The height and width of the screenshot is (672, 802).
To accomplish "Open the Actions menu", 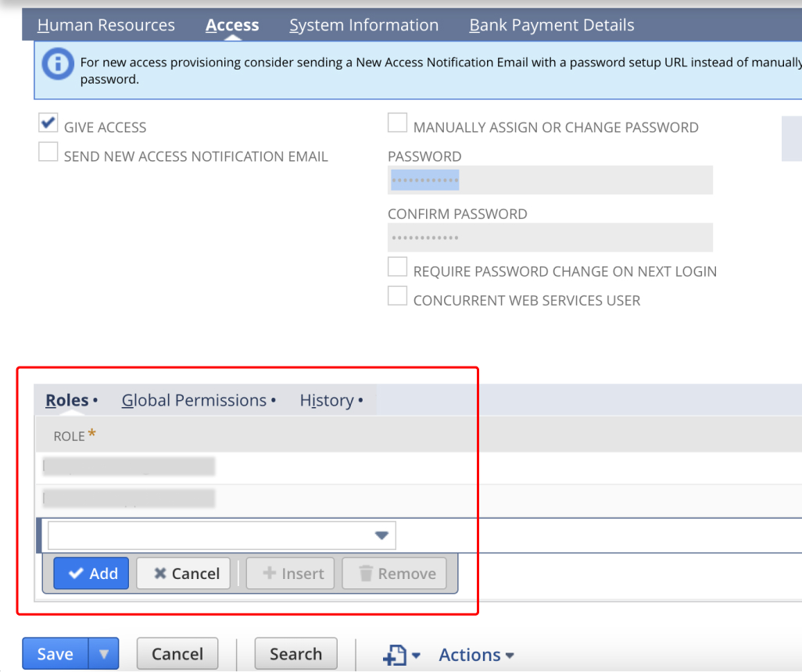I will (x=476, y=655).
